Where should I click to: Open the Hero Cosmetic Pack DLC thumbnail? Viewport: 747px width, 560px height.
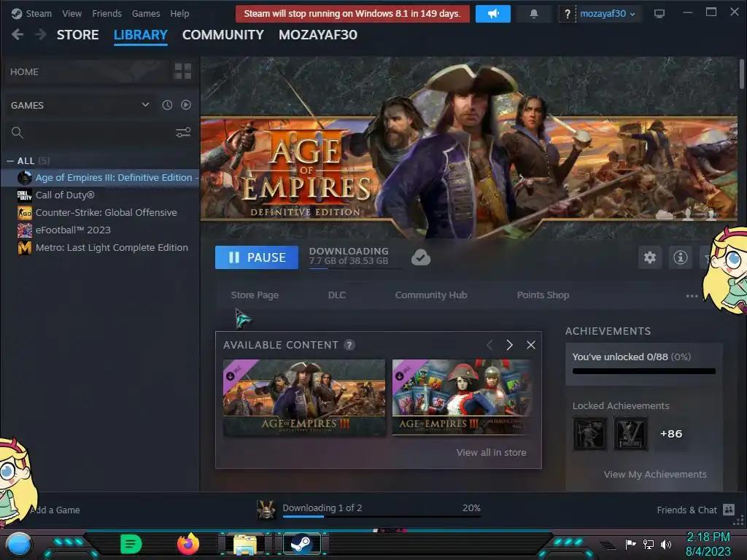click(x=462, y=397)
